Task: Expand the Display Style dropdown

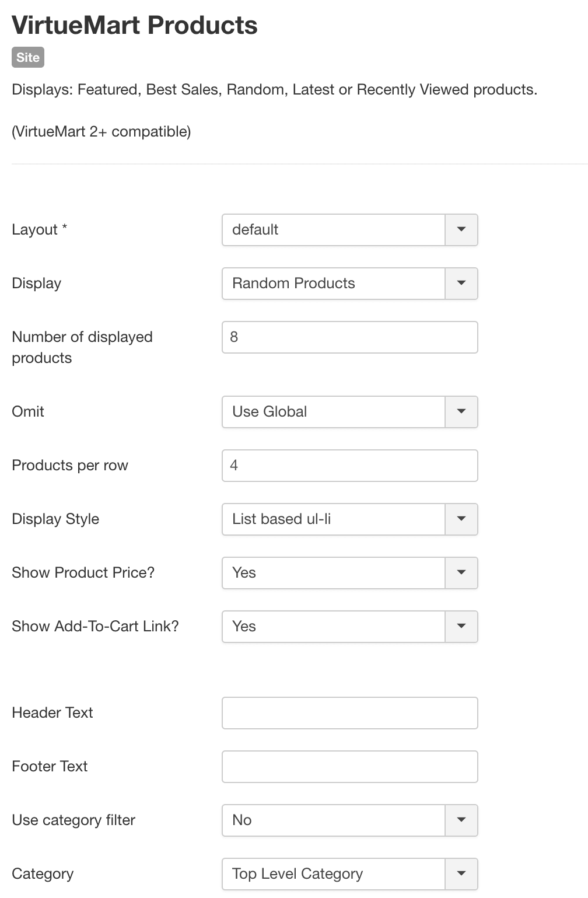Action: [350, 519]
